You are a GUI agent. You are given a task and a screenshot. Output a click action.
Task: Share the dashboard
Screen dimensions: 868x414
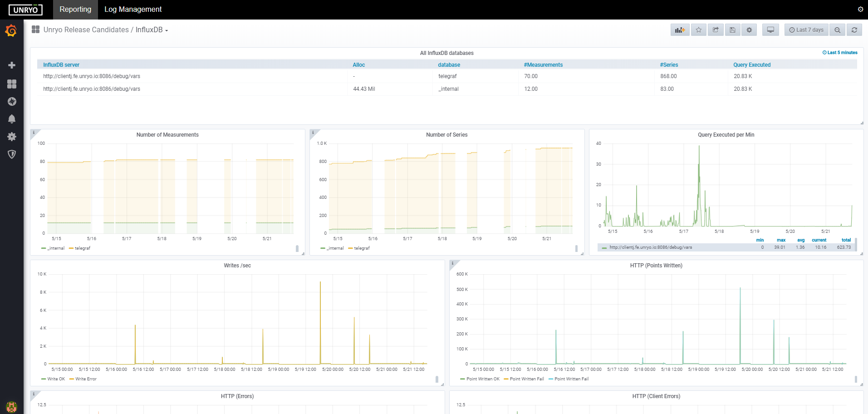click(x=716, y=30)
